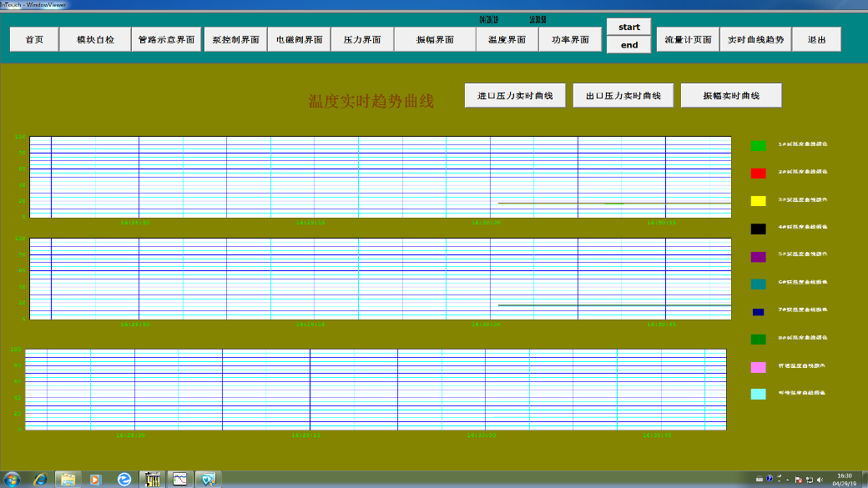Click the trend chart taskbar icon
This screenshot has height=488, width=868.
[179, 479]
